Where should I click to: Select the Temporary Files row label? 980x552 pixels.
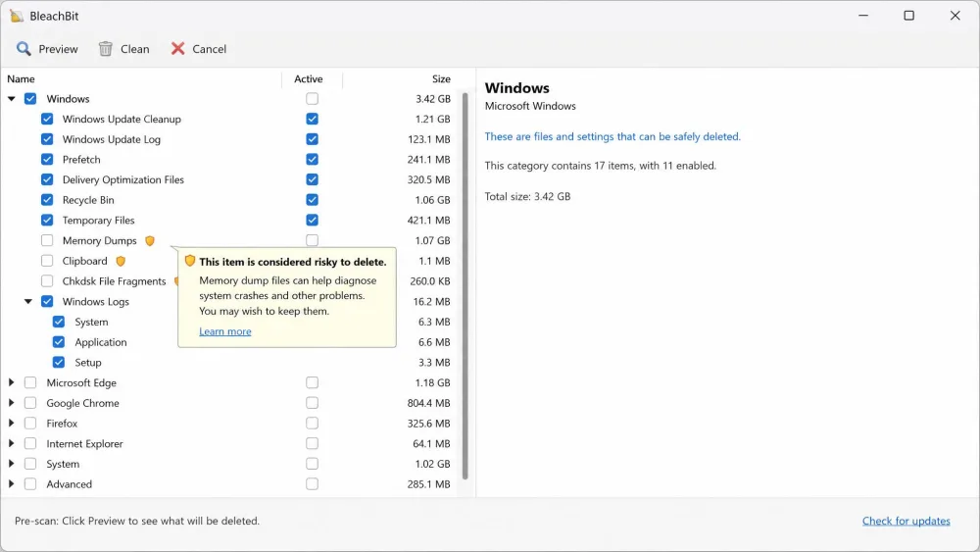pos(98,220)
